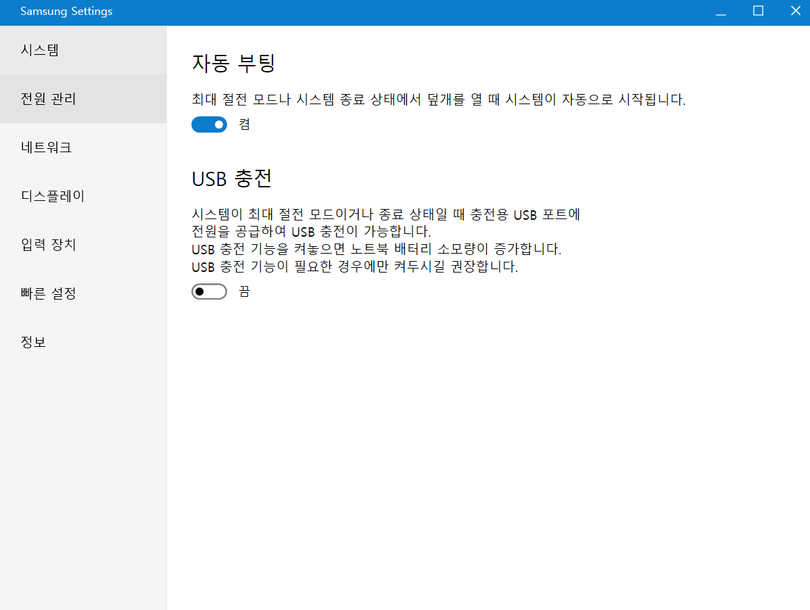Close the Samsung Settings window
Viewport: 810px width, 610px height.
point(795,11)
